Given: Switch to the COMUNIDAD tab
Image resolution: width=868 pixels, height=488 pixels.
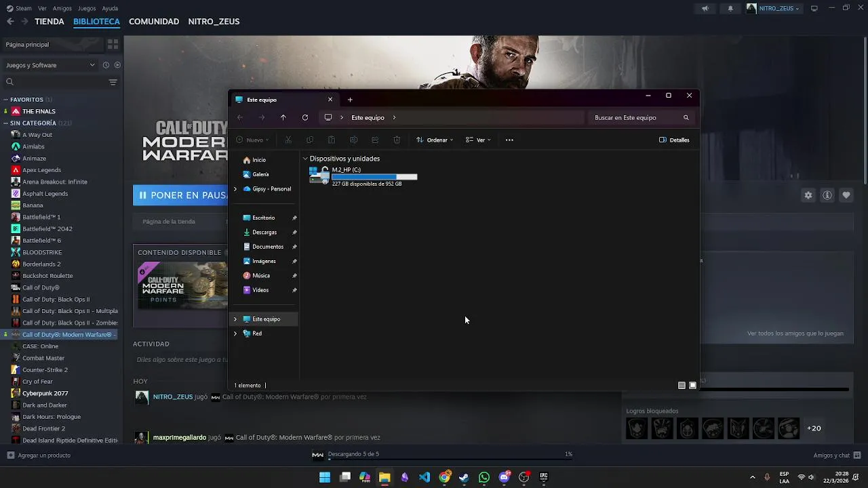Looking at the screenshot, I should tap(154, 22).
